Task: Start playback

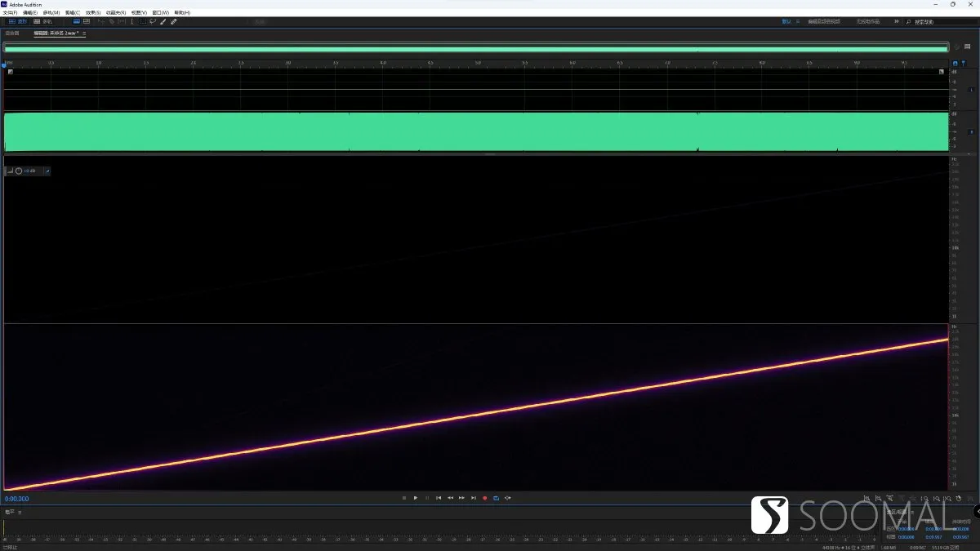Action: click(x=416, y=498)
